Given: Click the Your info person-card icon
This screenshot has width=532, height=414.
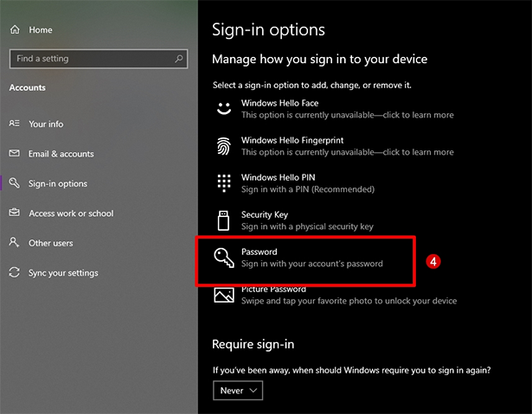Looking at the screenshot, I should tap(14, 123).
